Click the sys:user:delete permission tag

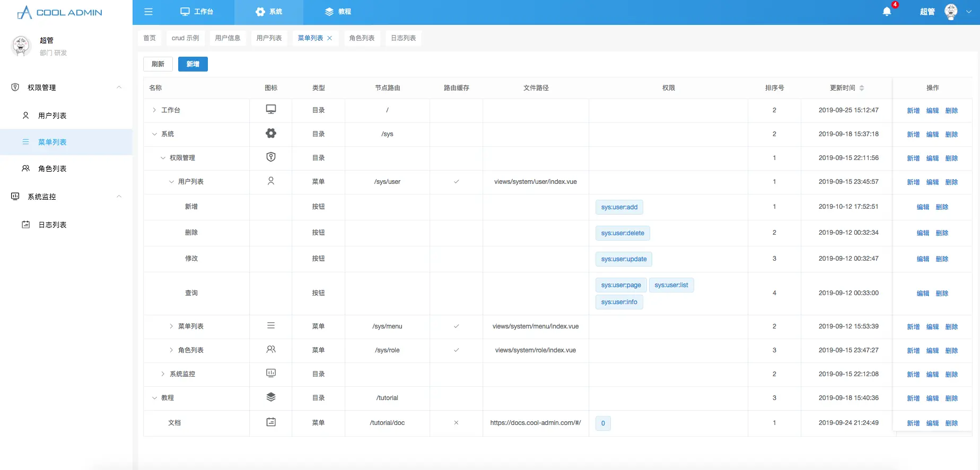623,233
